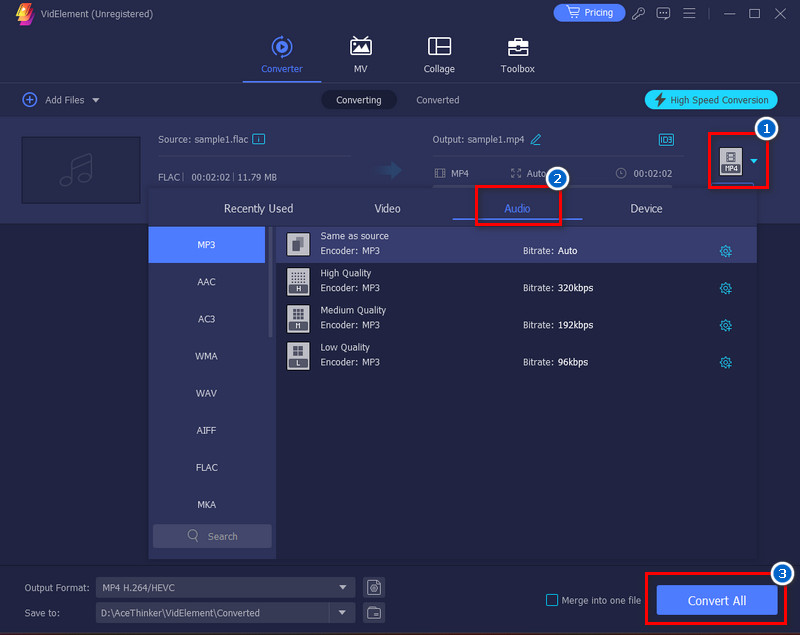Click the MP4 output format icon
The image size is (800, 635).
click(731, 161)
